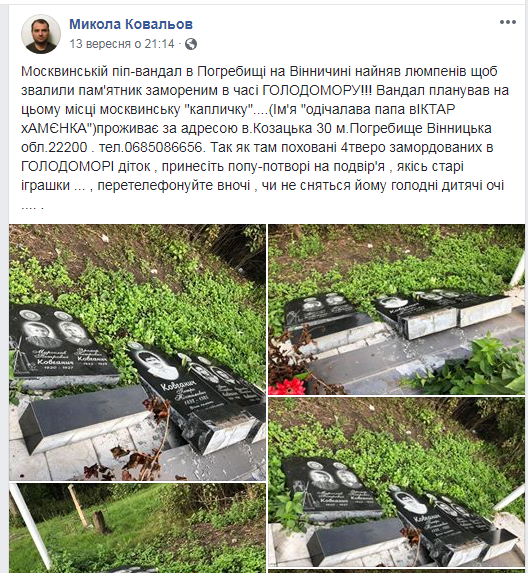Click the word ГОЛОДОМОРУ in the post text
Screen dimensions: 528x573
tap(312, 90)
